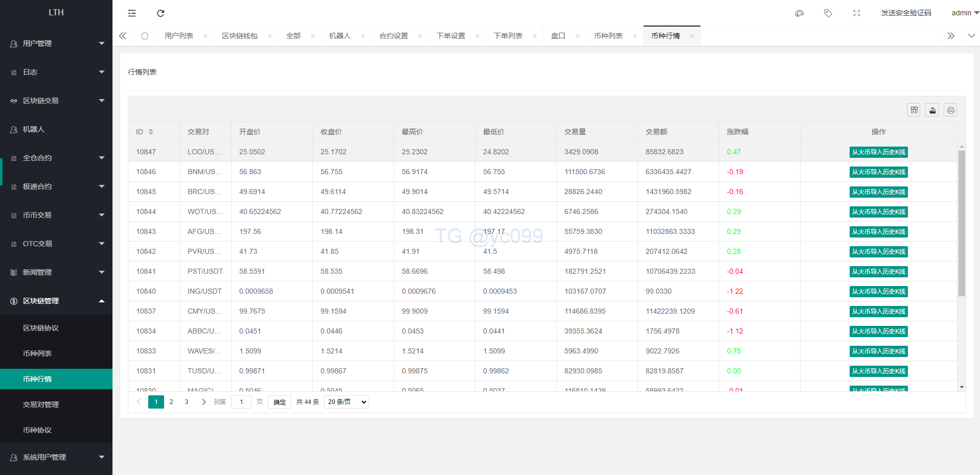980x475 pixels.
Task: Open the theme palette icon
Action: (x=800, y=13)
